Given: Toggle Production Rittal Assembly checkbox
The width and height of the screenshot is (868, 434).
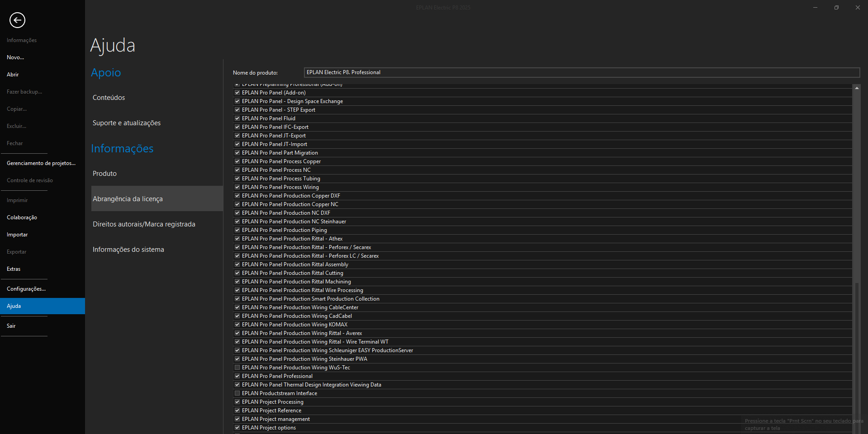Looking at the screenshot, I should pyautogui.click(x=237, y=264).
